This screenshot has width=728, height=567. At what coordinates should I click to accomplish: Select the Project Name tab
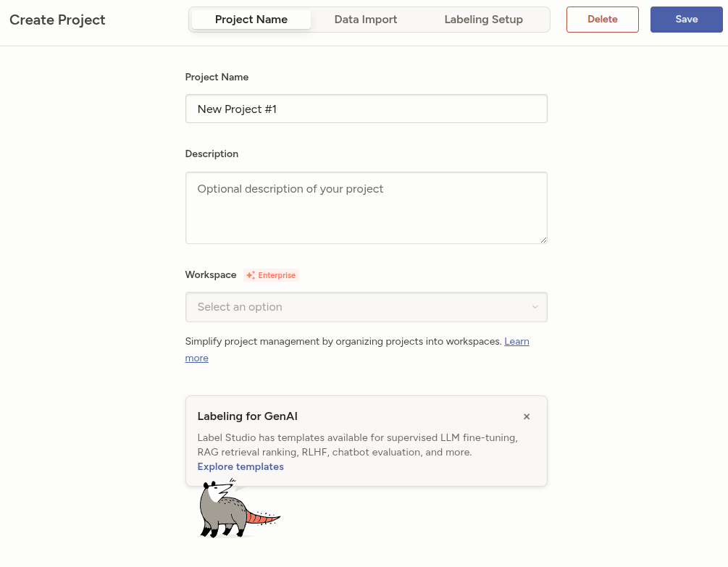click(x=251, y=20)
